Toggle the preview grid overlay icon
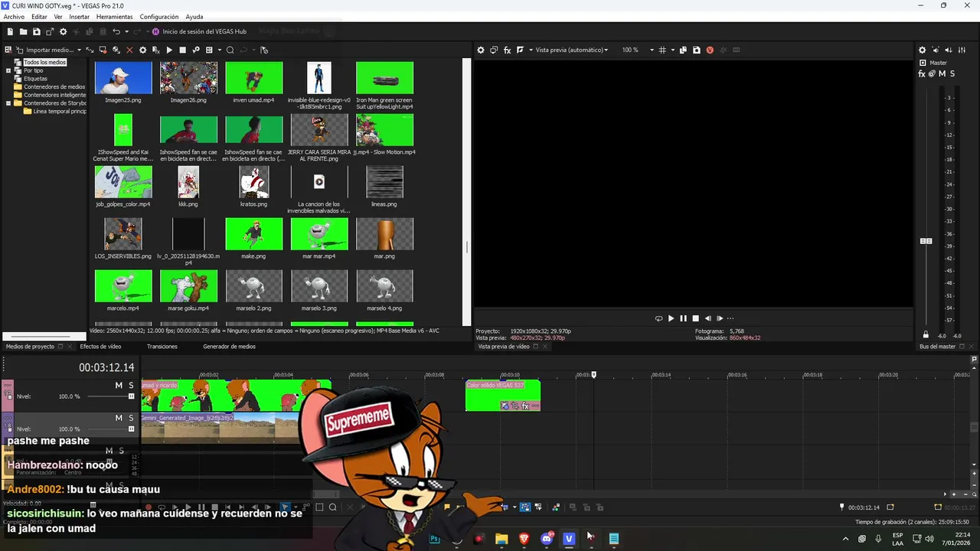 pyautogui.click(x=662, y=50)
